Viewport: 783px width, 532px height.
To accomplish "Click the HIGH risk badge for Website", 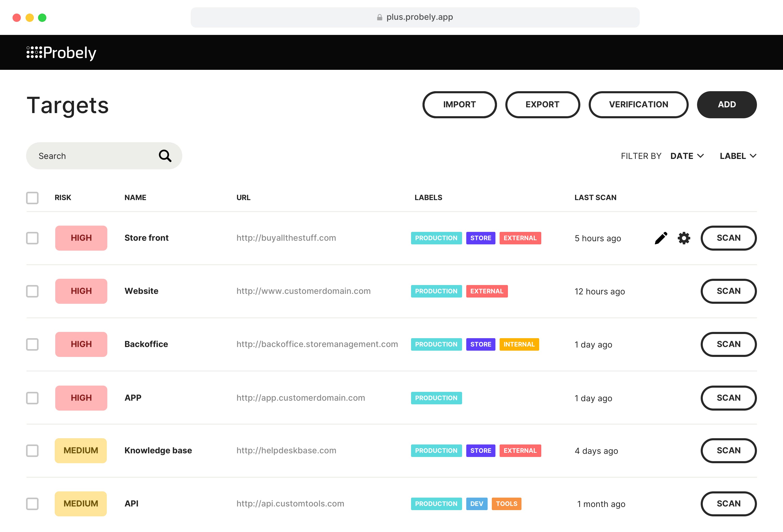I will [x=81, y=291].
